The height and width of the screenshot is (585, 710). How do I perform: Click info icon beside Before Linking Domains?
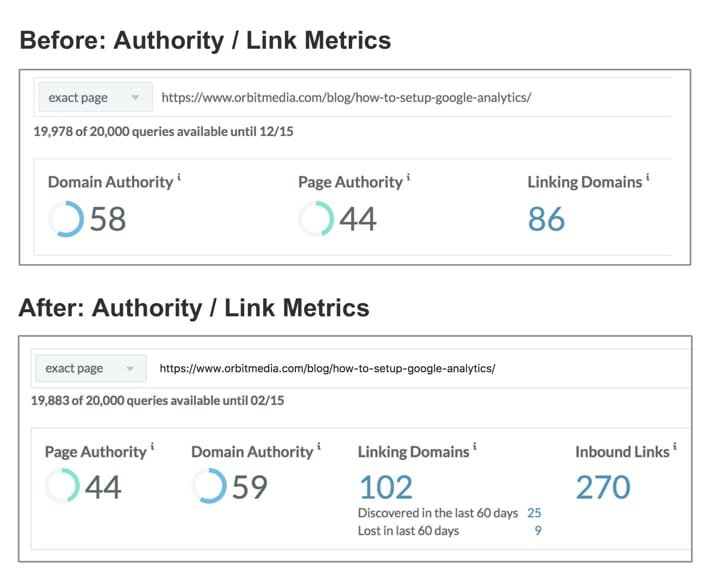tap(648, 177)
